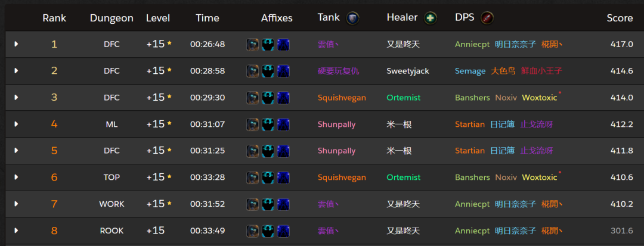Sort by the Score column header
Image resolution: width=644 pixels, height=246 pixels.
620,18
